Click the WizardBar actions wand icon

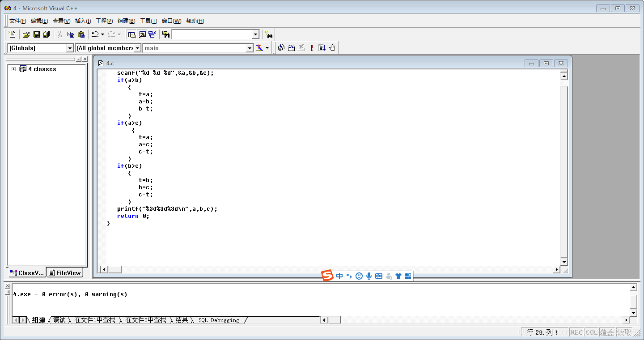[259, 48]
